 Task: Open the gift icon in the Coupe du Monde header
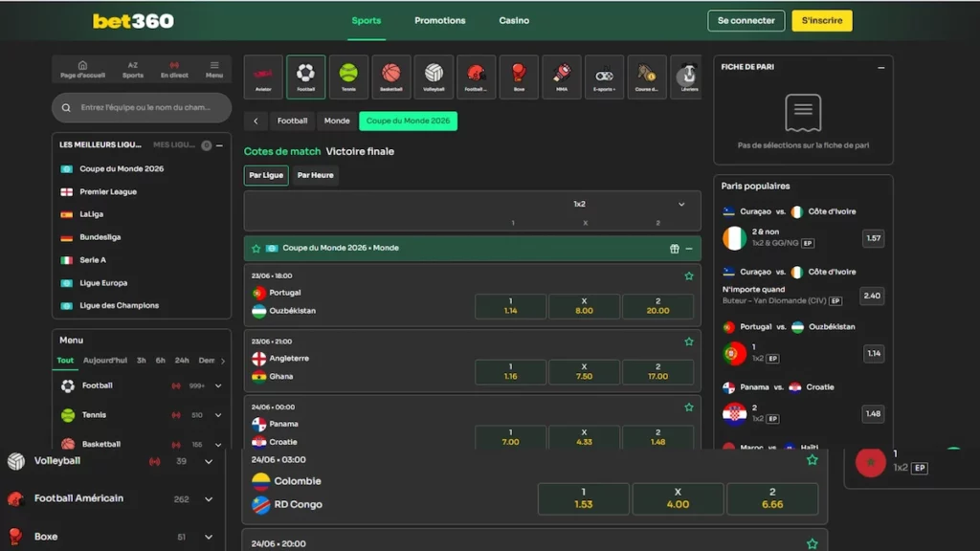pos(675,249)
